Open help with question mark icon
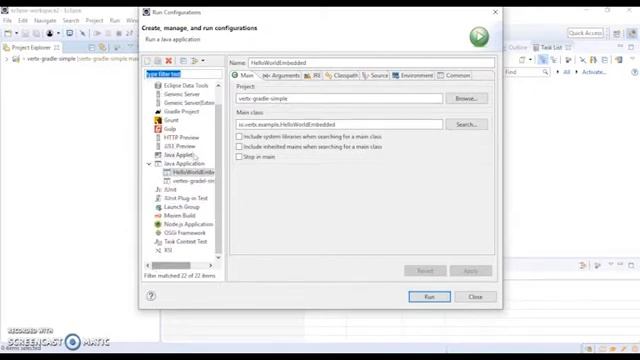 151,296
